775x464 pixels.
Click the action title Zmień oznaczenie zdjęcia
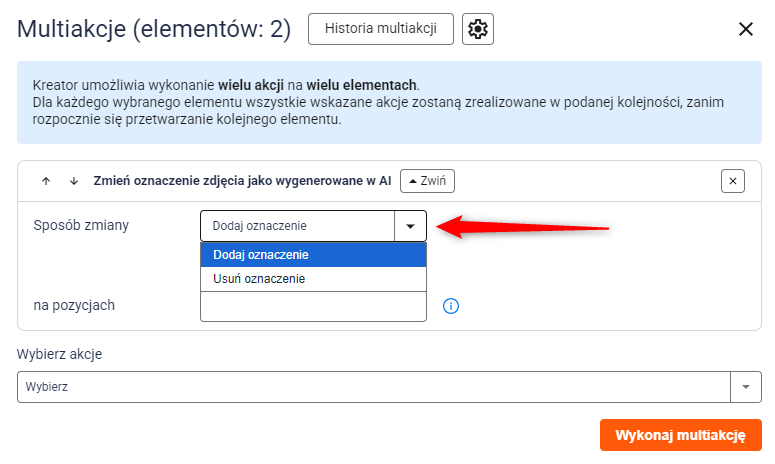[x=242, y=181]
